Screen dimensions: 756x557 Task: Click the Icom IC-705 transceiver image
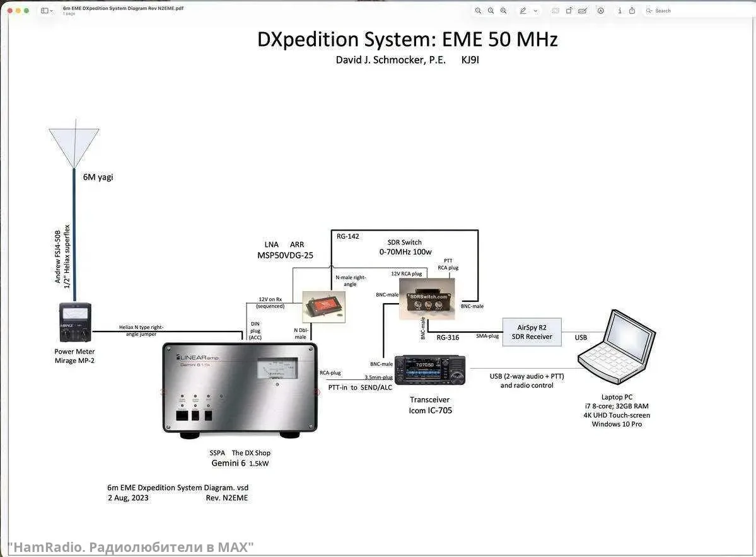click(430, 370)
